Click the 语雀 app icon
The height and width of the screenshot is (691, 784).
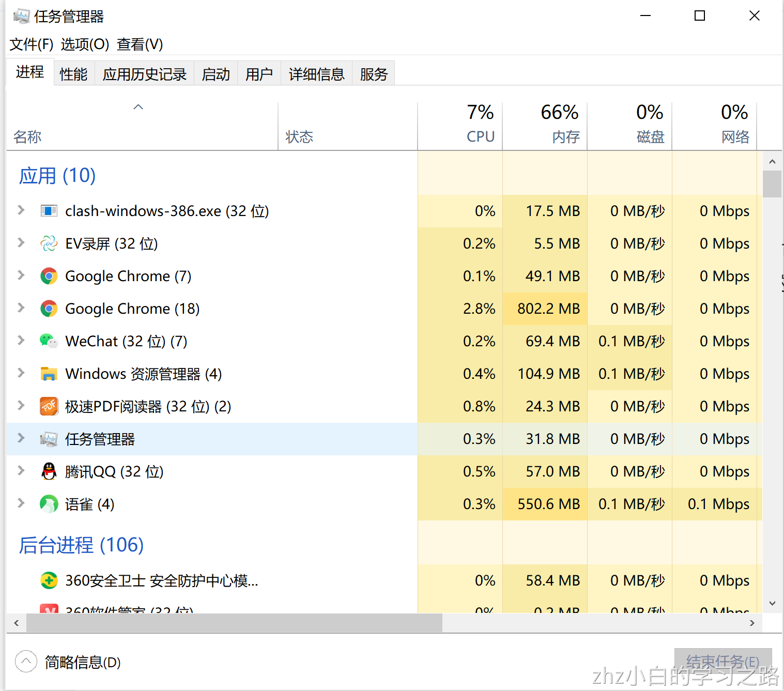[49, 504]
